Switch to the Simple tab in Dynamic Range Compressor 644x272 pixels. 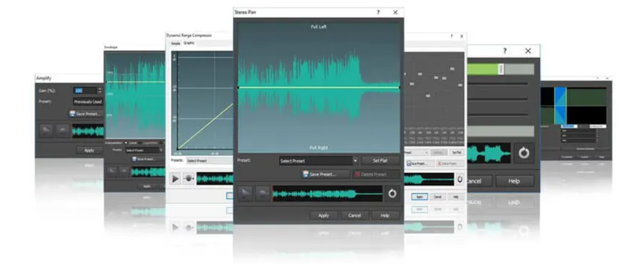coord(175,43)
